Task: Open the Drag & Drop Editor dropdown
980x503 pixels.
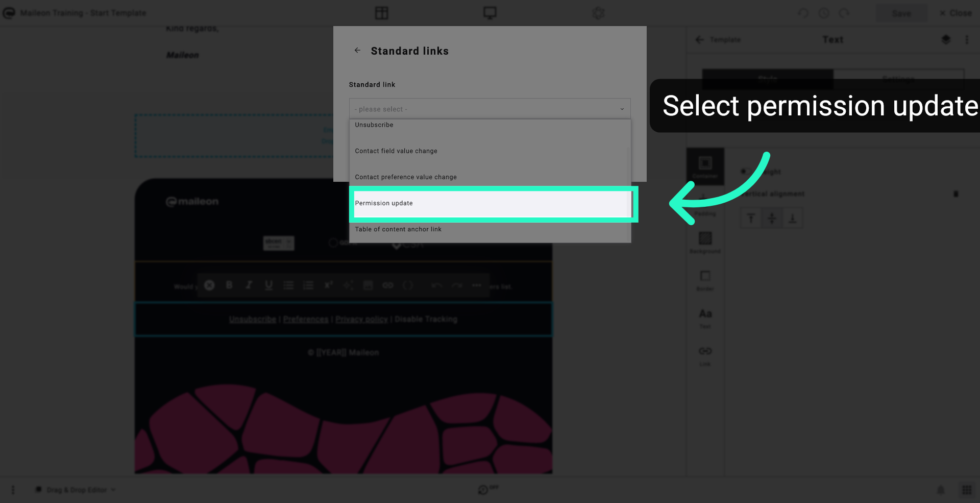Action: click(76, 490)
